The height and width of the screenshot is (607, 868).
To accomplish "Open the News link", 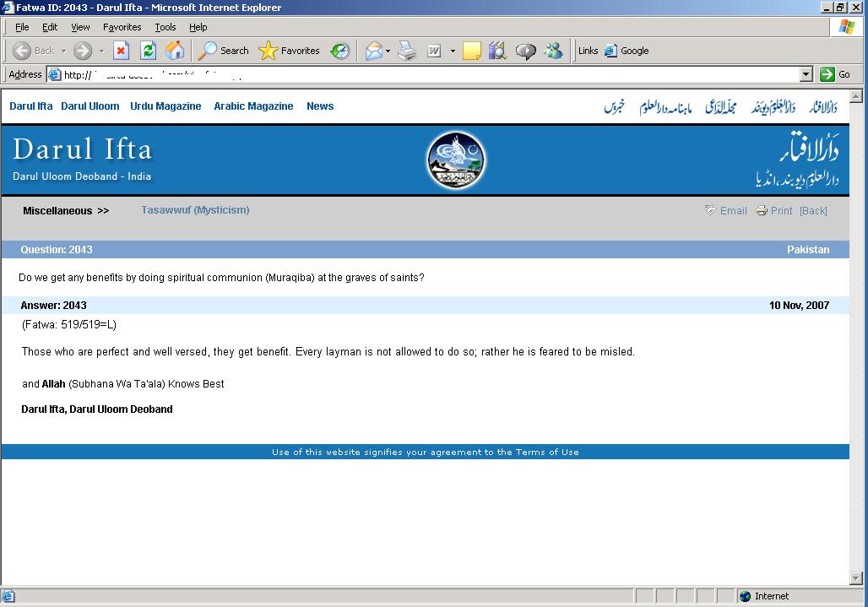I will coord(320,106).
